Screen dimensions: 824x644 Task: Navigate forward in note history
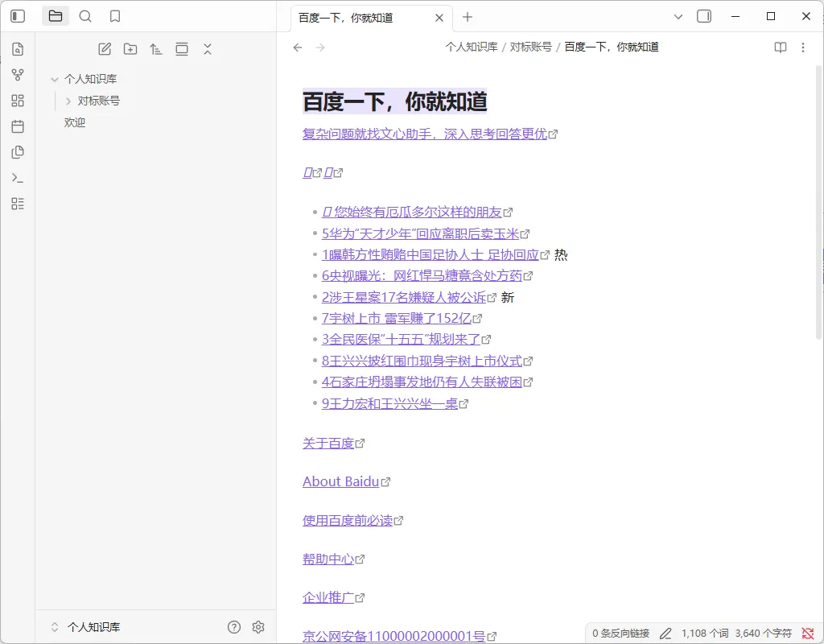(320, 47)
